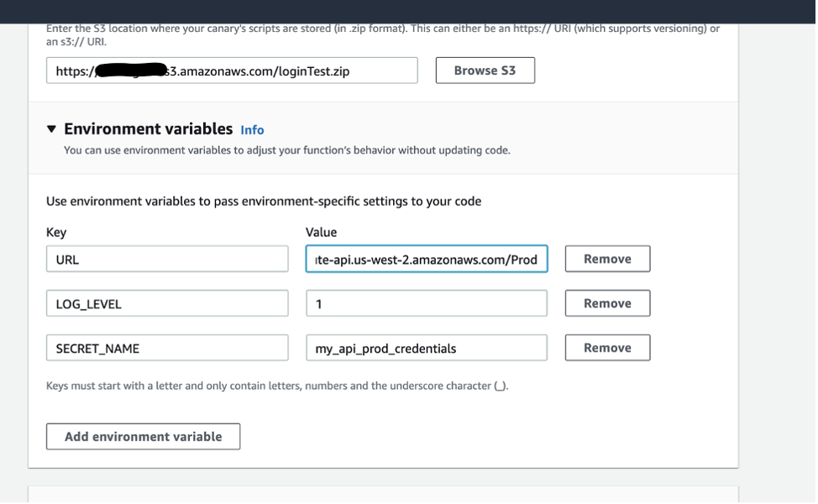Viewport: 818px width, 504px height.
Task: Click the LOG_LEVEL key field
Action: (166, 303)
